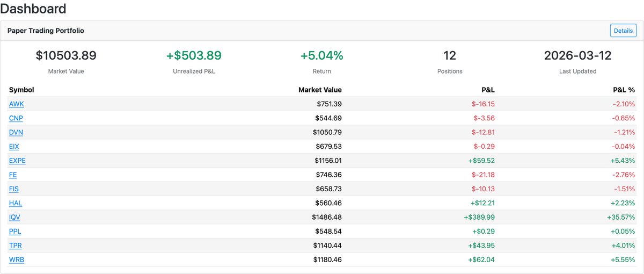
Task: Select HAL market value $560.46
Action: pyautogui.click(x=328, y=203)
